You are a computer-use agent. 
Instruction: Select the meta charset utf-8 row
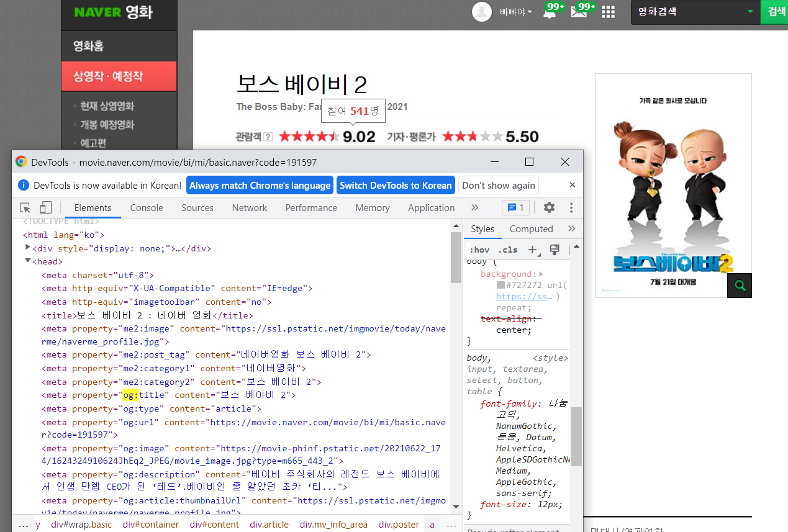point(97,274)
